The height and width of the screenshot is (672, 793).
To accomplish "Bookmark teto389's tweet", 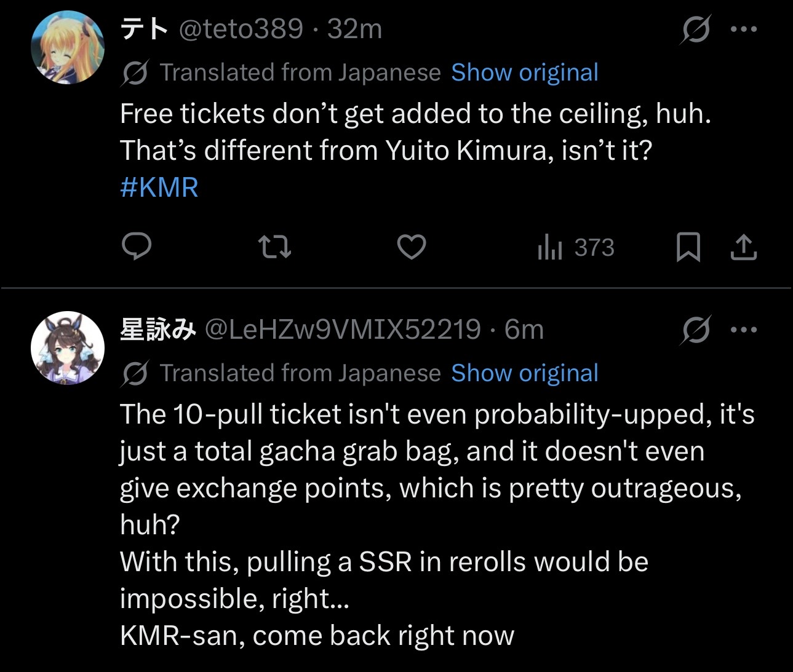I will [688, 247].
